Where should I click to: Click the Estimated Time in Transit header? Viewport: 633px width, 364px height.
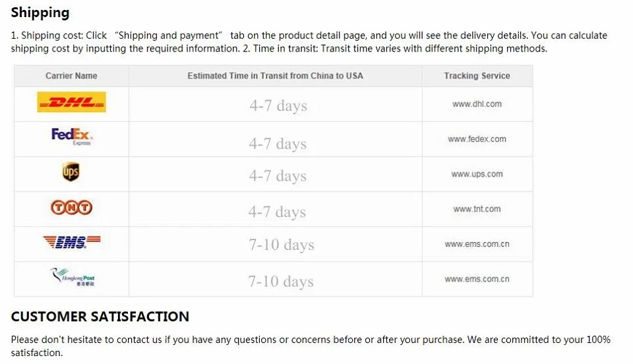pos(276,76)
